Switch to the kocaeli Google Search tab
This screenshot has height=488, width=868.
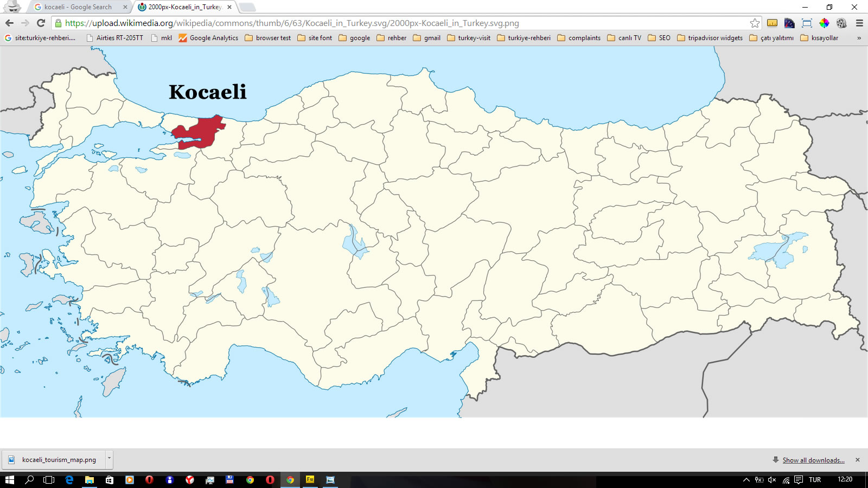click(78, 7)
